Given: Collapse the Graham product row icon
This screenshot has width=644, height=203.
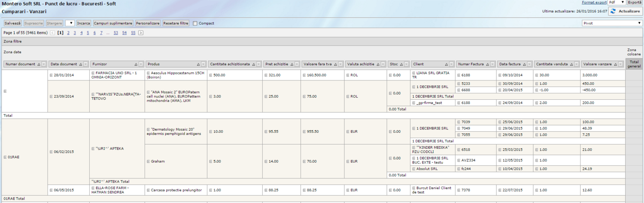Looking at the screenshot, I should pos(148,161).
